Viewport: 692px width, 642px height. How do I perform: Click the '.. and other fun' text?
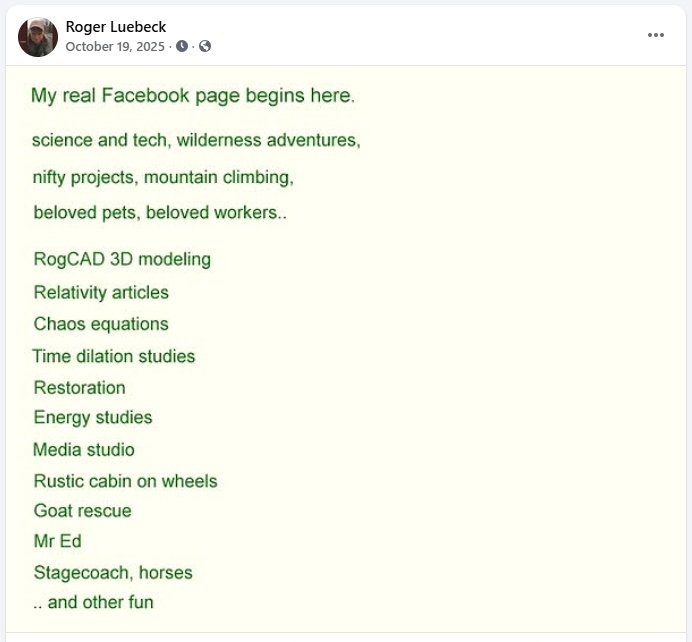point(93,602)
